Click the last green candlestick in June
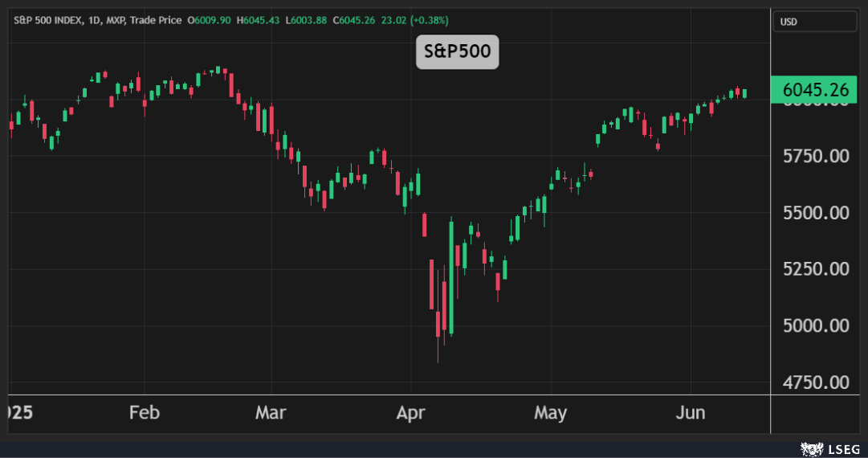Viewport: 868px width, 458px height. [745, 93]
